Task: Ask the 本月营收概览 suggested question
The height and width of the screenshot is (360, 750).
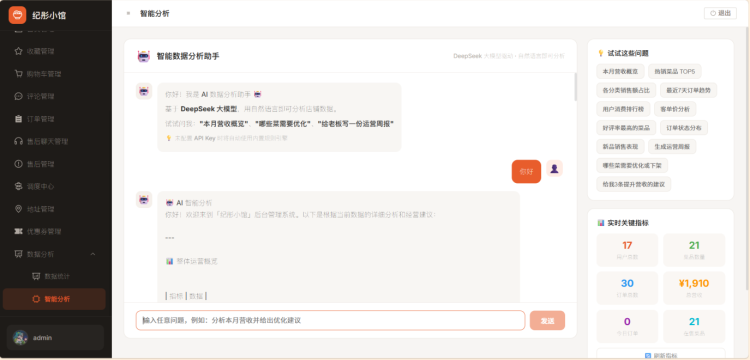Action: 620,71
